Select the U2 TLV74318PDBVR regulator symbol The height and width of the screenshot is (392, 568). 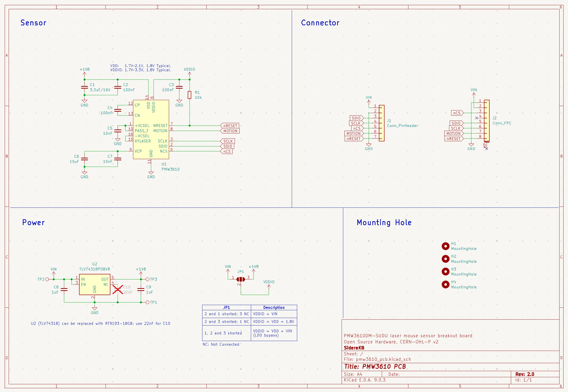click(x=95, y=284)
